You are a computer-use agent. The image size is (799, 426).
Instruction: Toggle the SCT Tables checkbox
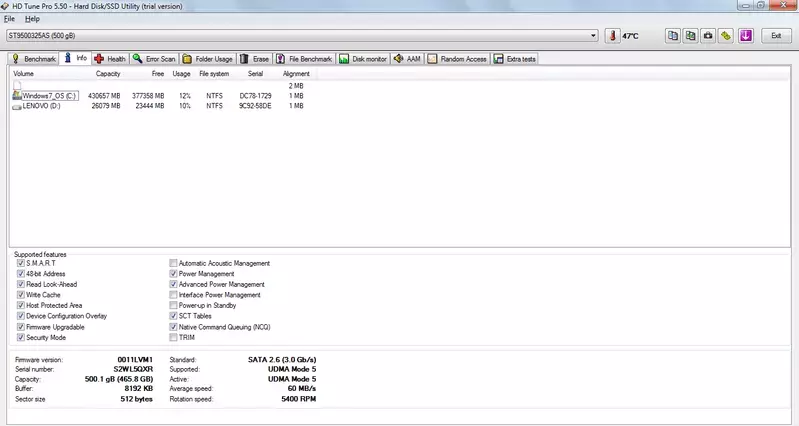tap(173, 316)
